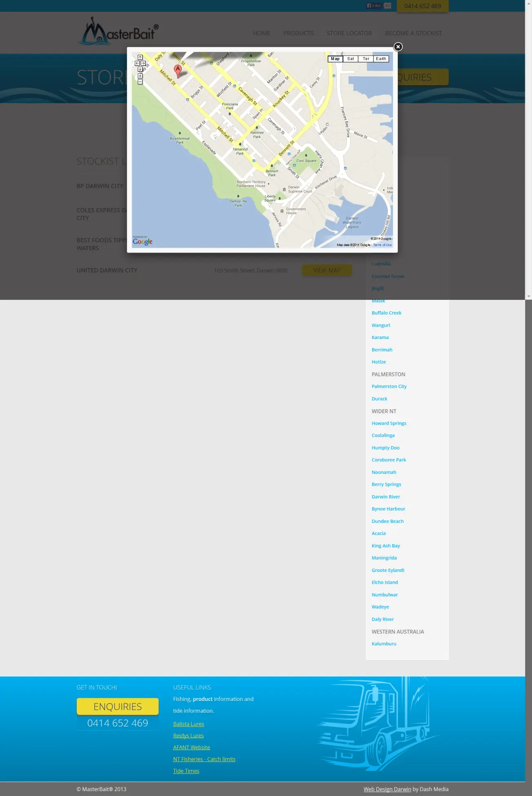Open the Humpty Doo location link

pyautogui.click(x=385, y=448)
